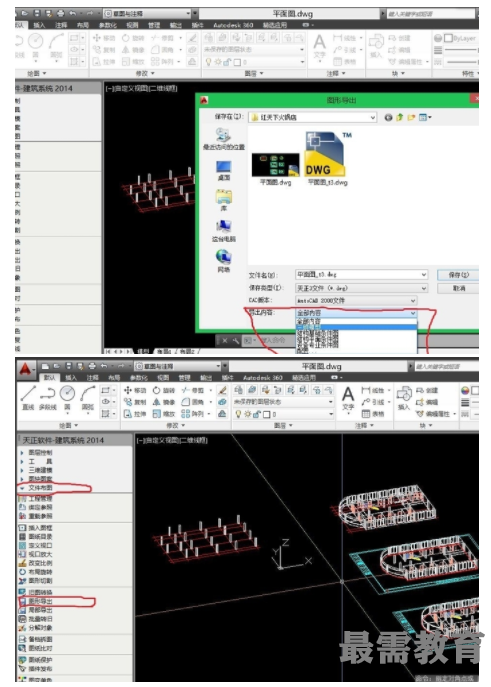Image resolution: width=491 pixels, height=687 pixels.
Task: Click the 保存 button in export dialog
Action: tap(458, 275)
